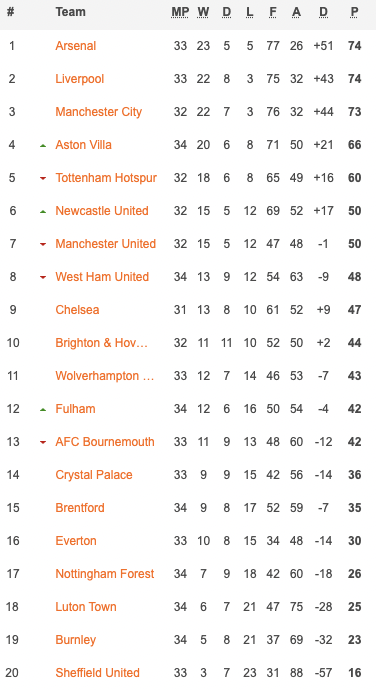The width and height of the screenshot is (376, 690).
Task: Open the Luton Town team link
Action: click(86, 607)
